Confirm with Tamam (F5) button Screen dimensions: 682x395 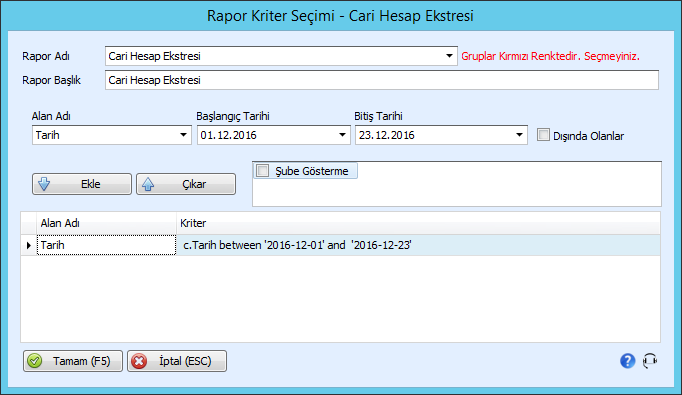tap(73, 361)
